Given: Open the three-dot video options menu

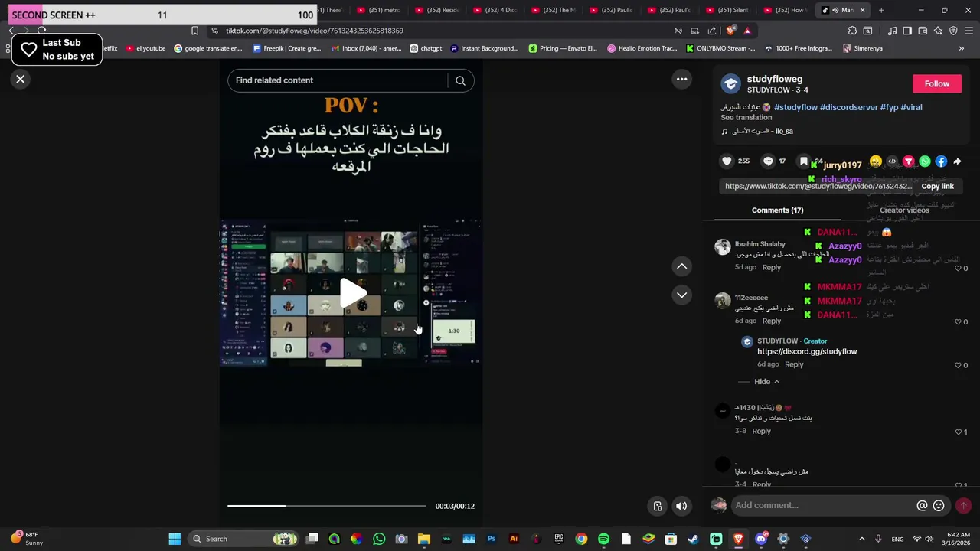Looking at the screenshot, I should (x=681, y=79).
